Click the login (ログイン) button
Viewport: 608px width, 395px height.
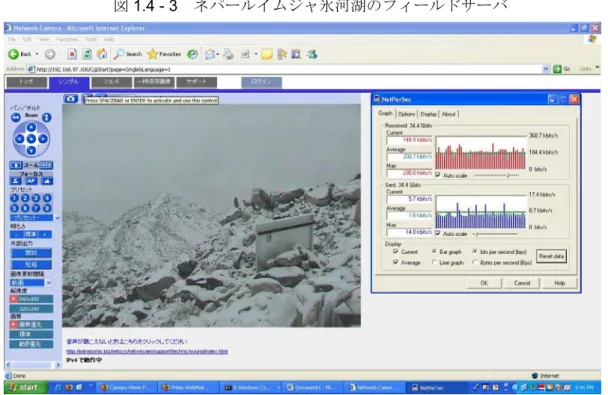(x=261, y=82)
